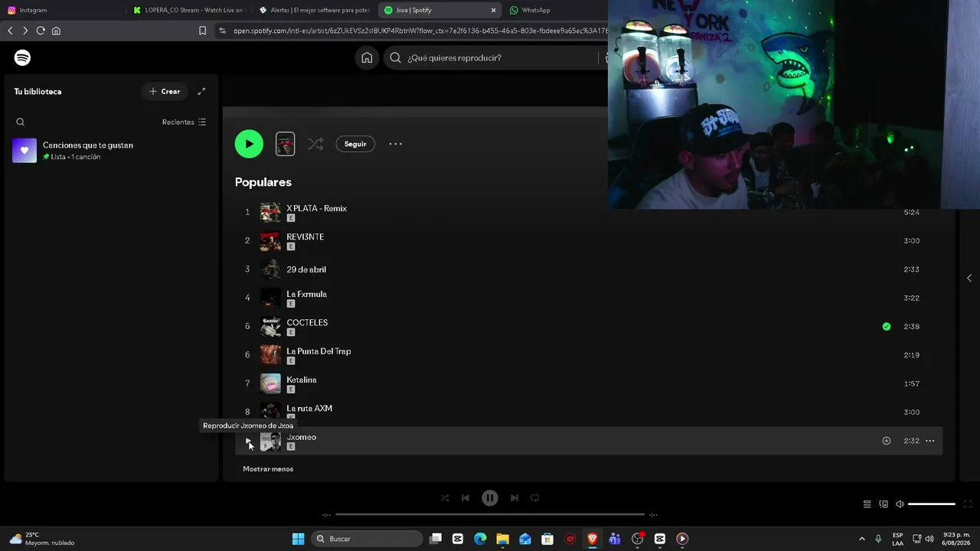Toggle repeat in the player bar
The width and height of the screenshot is (980, 551).
(535, 498)
